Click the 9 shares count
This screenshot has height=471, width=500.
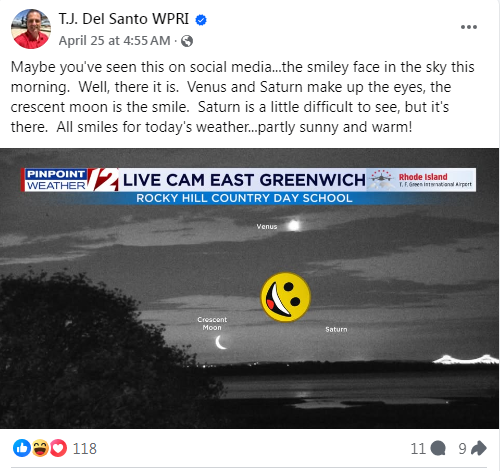(462, 449)
